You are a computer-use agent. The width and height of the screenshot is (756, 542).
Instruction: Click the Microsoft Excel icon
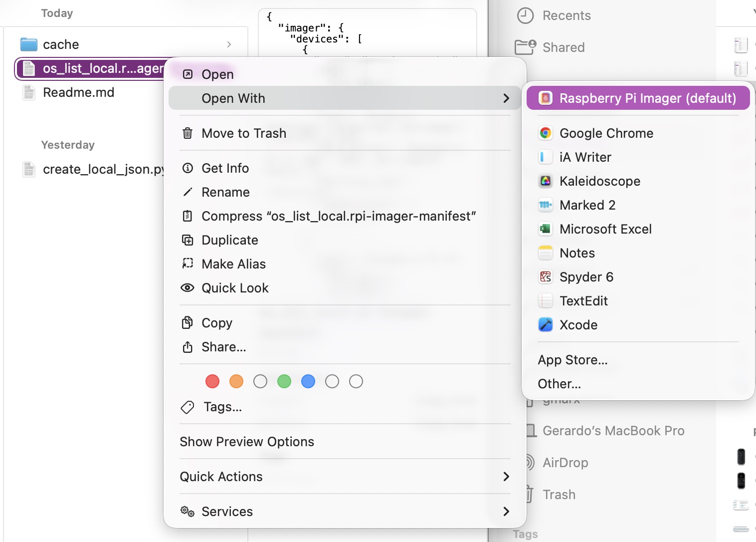pyautogui.click(x=546, y=229)
